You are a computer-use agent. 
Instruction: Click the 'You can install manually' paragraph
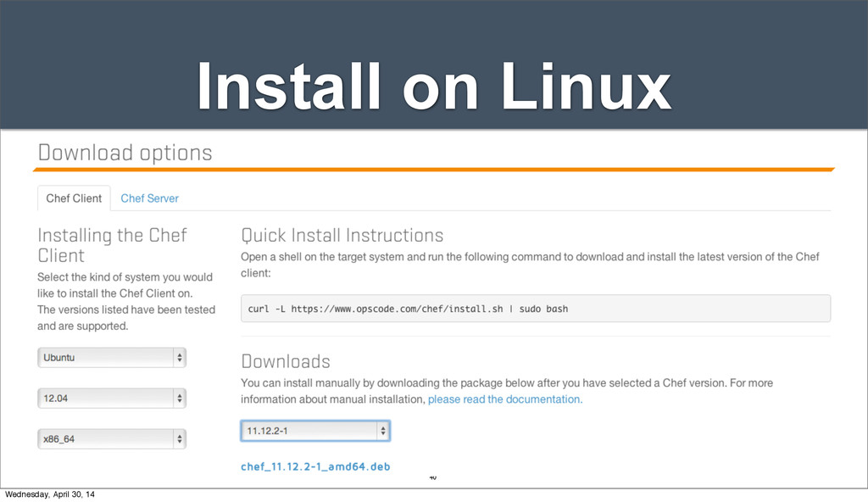506,391
